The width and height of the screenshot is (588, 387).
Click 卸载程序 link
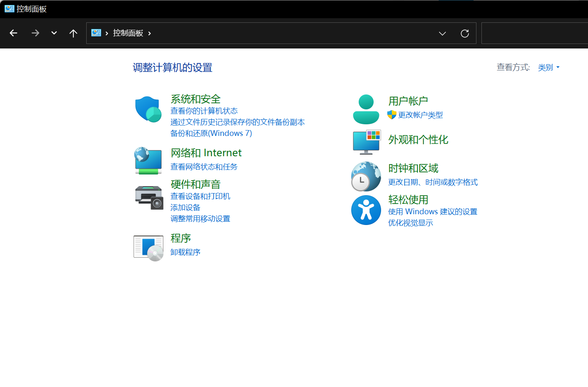click(x=185, y=252)
